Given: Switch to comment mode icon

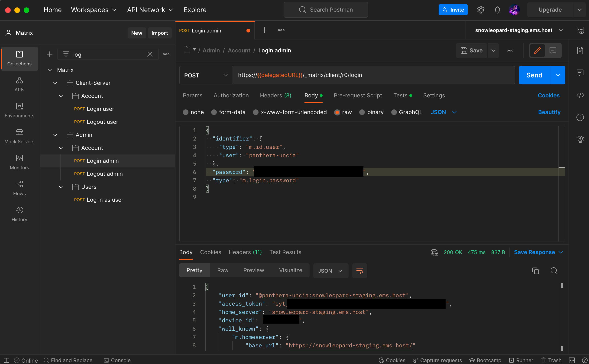Looking at the screenshot, I should (553, 50).
